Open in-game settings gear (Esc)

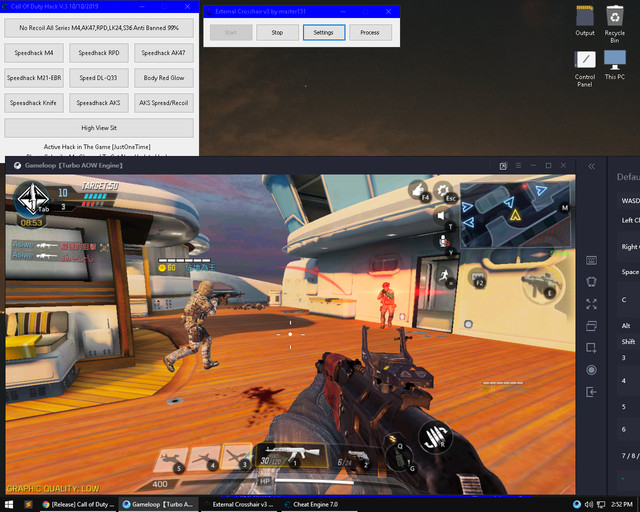pyautogui.click(x=444, y=191)
